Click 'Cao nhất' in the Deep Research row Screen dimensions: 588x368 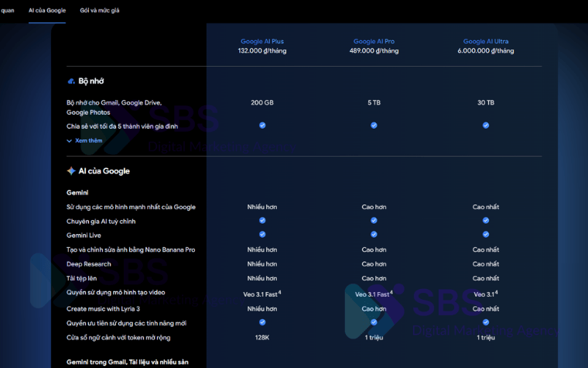[486, 264]
